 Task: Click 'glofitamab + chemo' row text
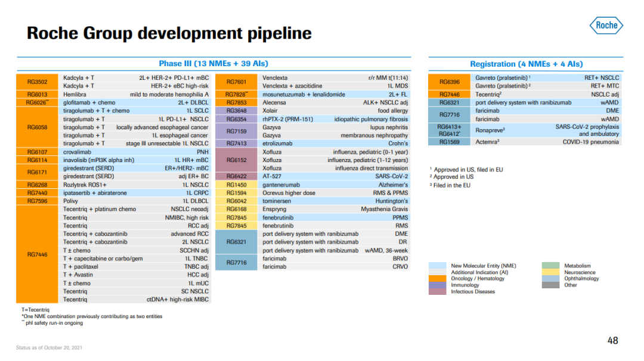(x=89, y=102)
